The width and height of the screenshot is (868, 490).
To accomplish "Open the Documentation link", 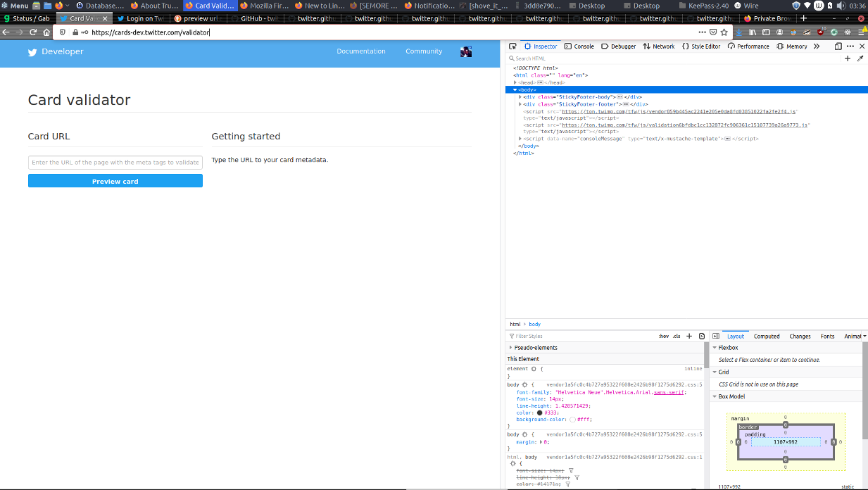I will click(361, 51).
